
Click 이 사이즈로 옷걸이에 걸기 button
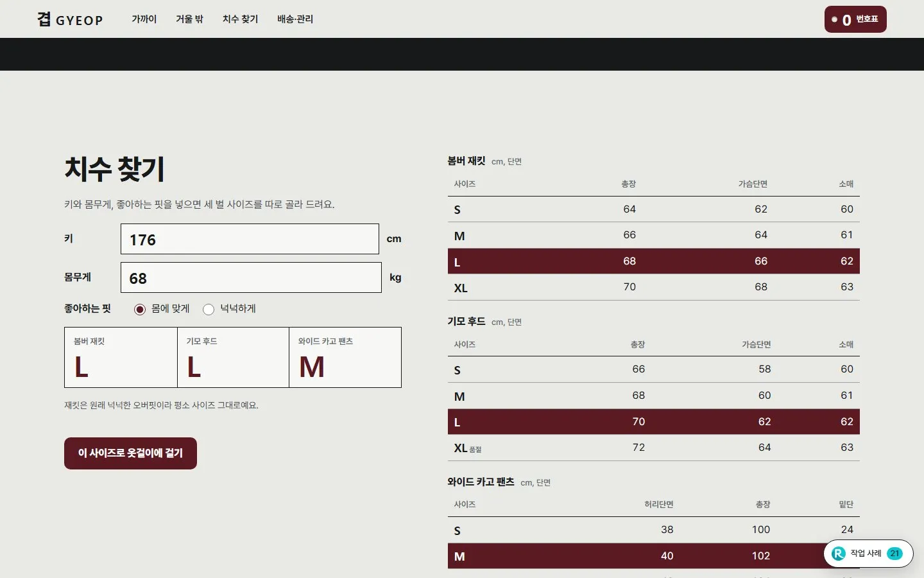pyautogui.click(x=130, y=453)
